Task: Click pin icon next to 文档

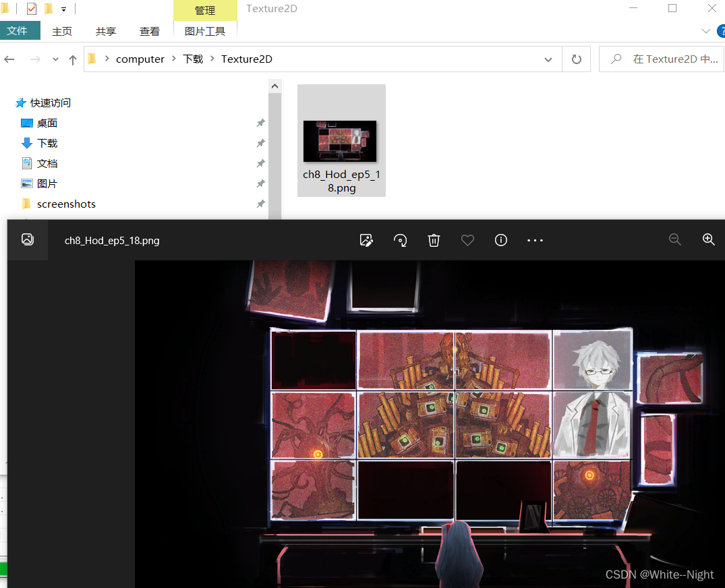Action: pyautogui.click(x=261, y=164)
